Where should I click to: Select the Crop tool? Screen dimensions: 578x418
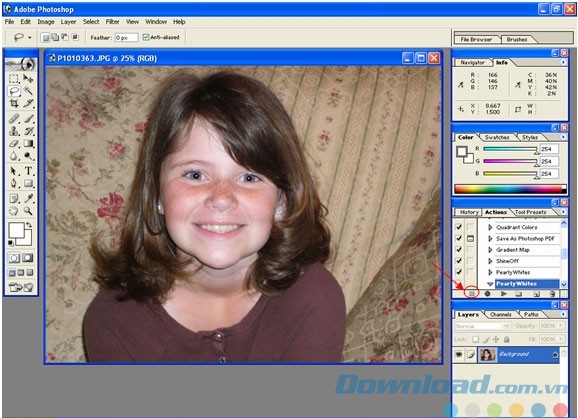tap(14, 103)
